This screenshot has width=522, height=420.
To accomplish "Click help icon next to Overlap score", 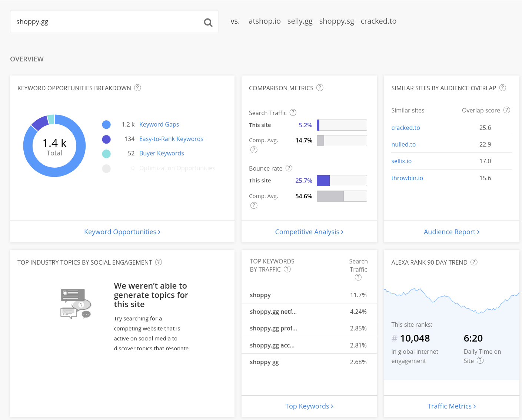I will (507, 110).
